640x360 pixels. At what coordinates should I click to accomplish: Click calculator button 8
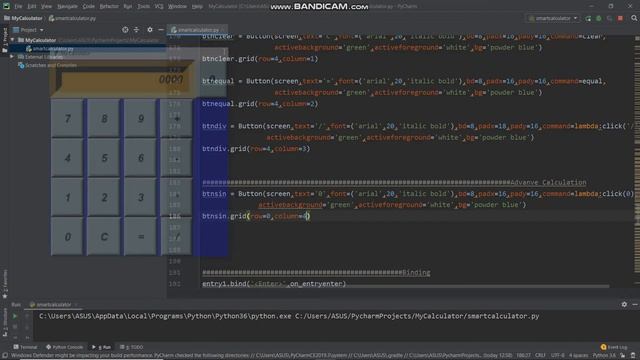104,118
